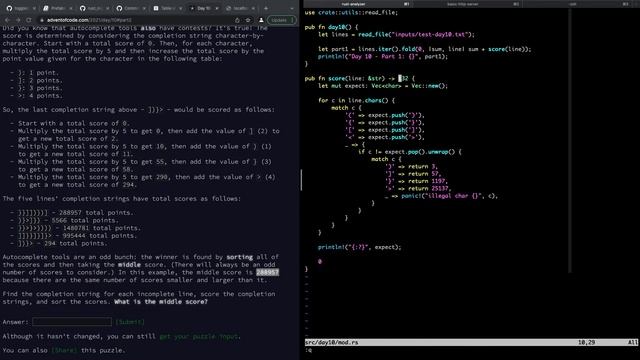Click the bold 'What is the middle score?' text
Viewport: 640px width, 360px height.
point(161,302)
